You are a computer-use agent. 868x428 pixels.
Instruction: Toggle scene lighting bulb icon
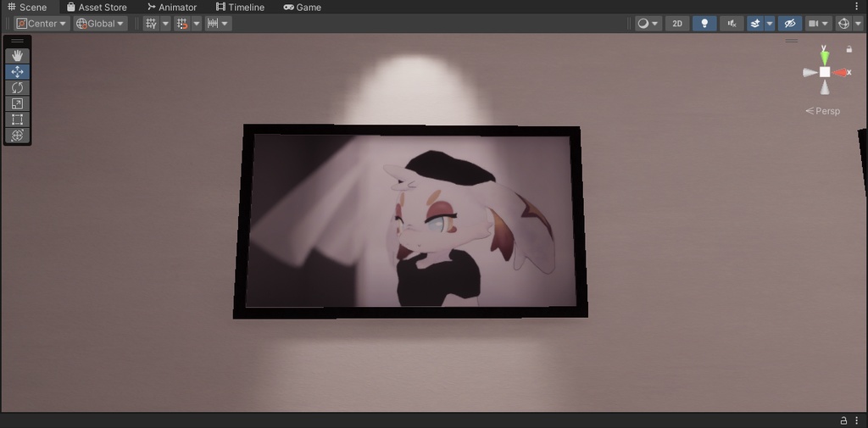[x=704, y=23]
